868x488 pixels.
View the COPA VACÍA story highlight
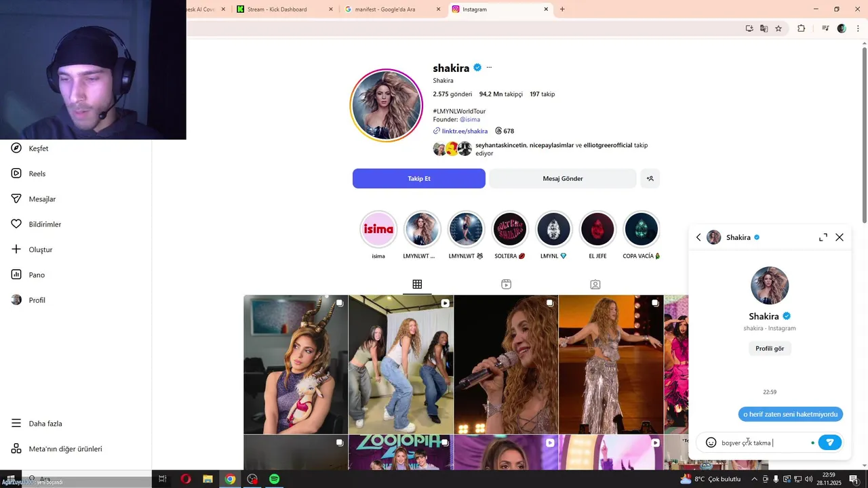[x=641, y=230]
